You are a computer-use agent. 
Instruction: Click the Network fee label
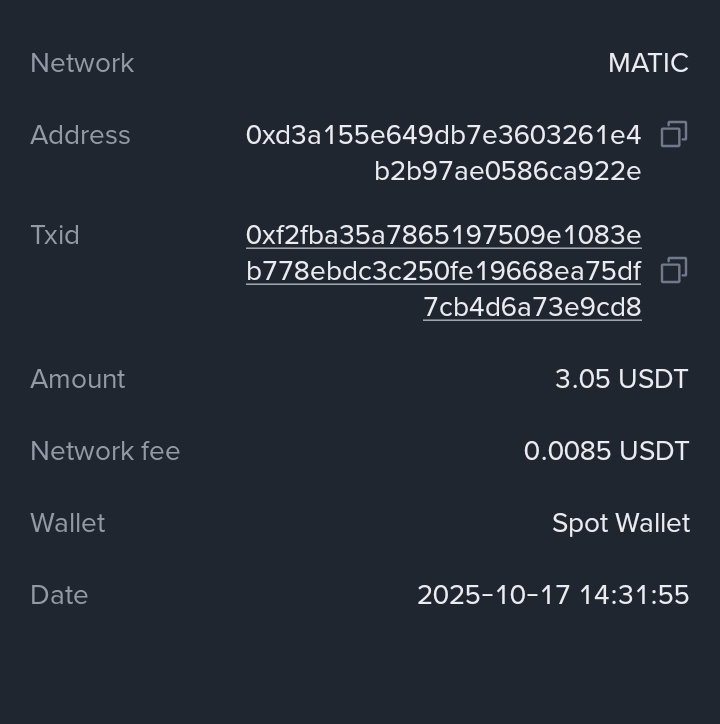[x=105, y=451]
